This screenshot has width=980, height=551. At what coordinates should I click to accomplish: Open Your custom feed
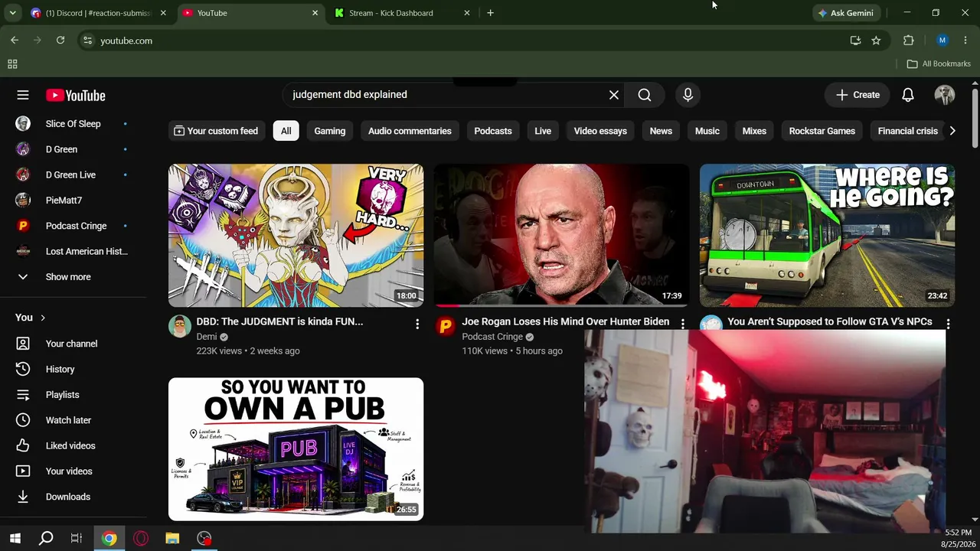[216, 131]
